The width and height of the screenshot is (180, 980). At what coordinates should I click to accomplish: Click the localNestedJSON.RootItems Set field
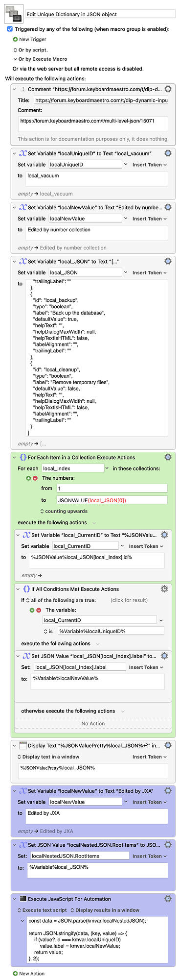(x=80, y=856)
